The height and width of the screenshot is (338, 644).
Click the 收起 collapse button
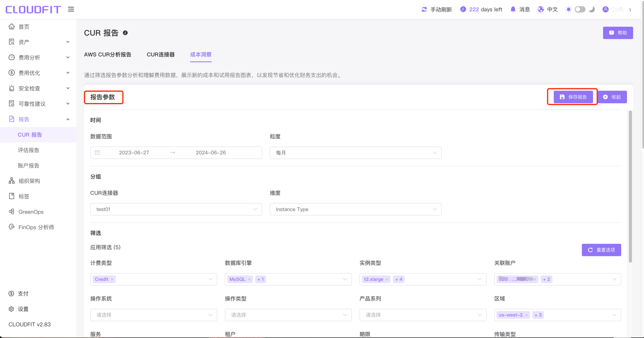(612, 97)
